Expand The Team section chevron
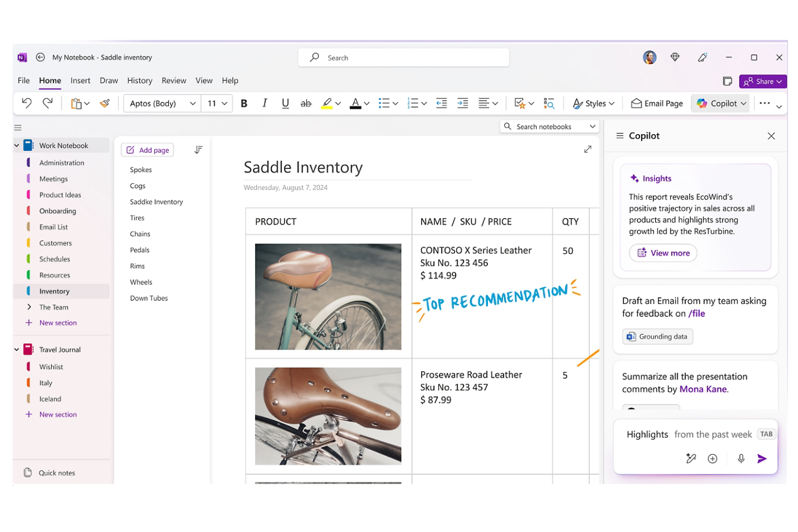The width and height of the screenshot is (798, 532). tap(29, 307)
